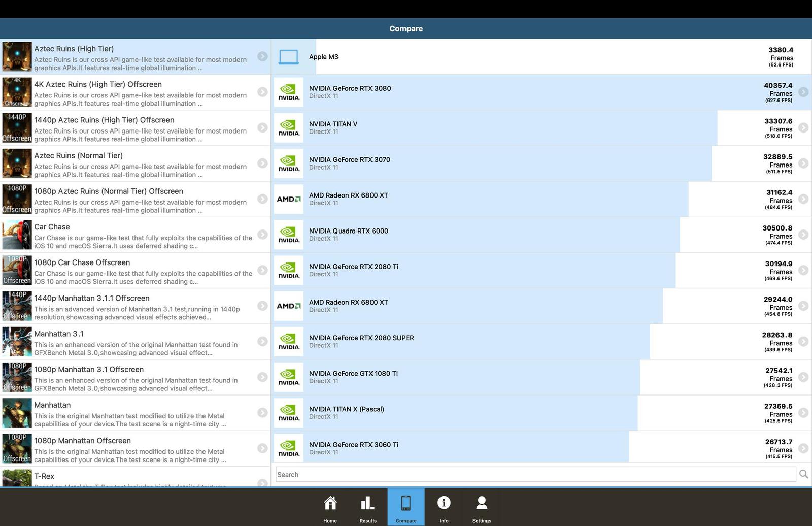Click NVIDIA logo beside GeForce RTX 2080 Ti

[x=289, y=270]
